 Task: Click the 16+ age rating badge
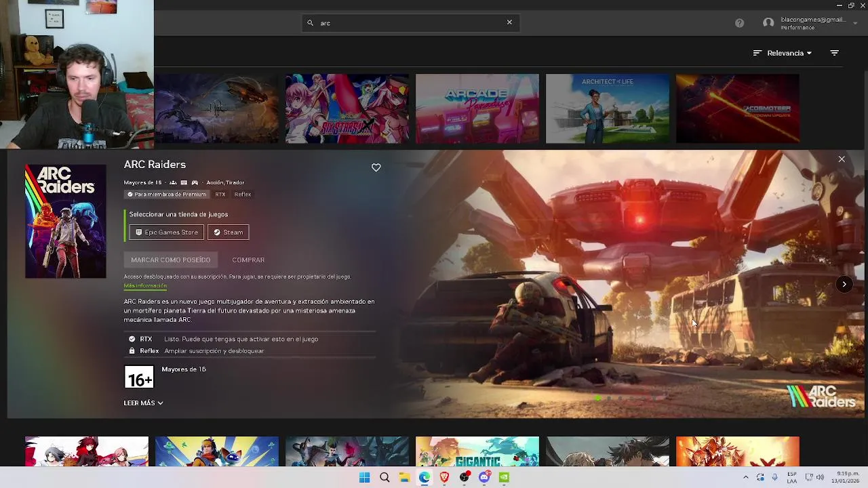click(x=139, y=378)
